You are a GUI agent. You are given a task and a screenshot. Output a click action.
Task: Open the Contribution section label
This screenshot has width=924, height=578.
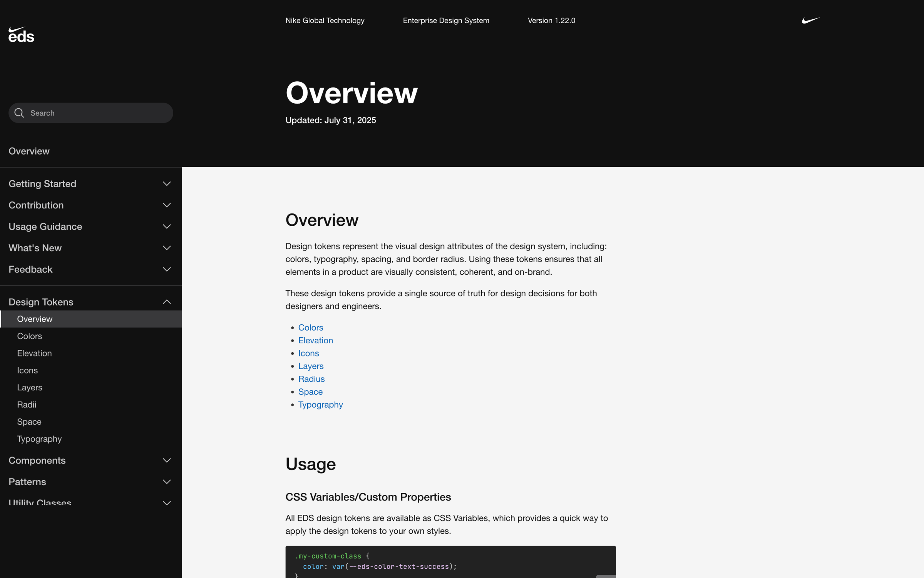(36, 205)
